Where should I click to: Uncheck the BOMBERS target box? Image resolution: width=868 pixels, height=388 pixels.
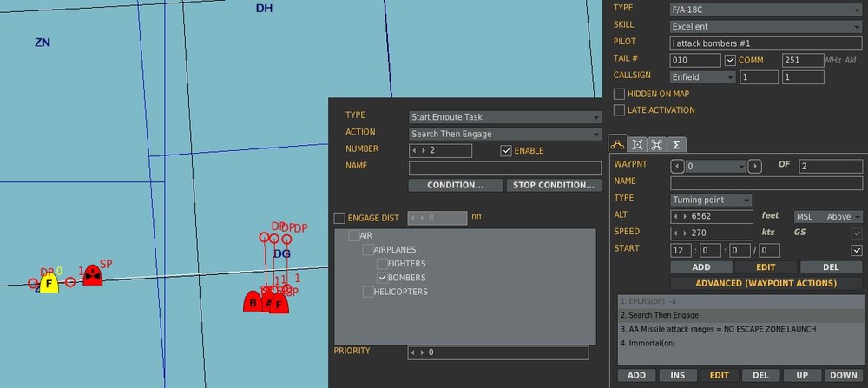[x=382, y=278]
